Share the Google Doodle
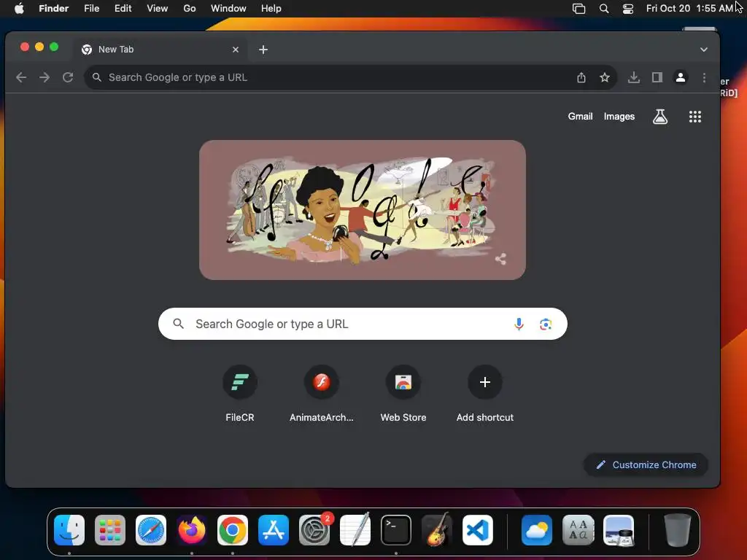 point(500,259)
